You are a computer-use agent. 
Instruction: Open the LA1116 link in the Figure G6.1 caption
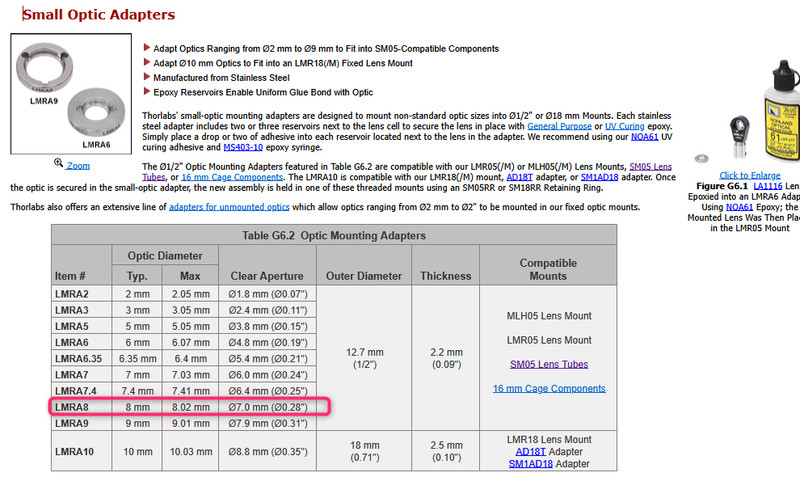click(768, 186)
